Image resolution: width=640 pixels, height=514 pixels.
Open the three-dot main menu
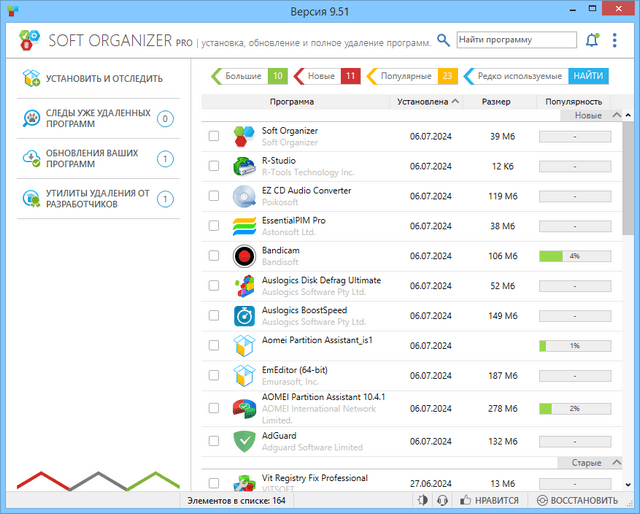618,40
